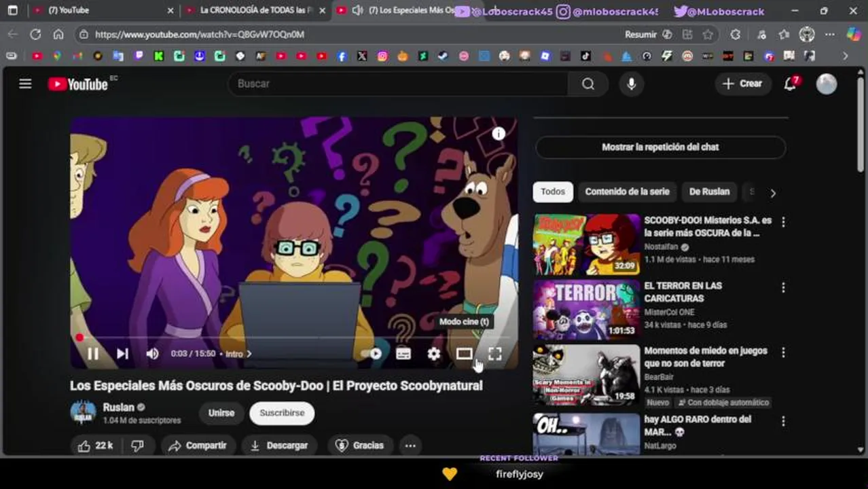Reload the page
The width and height of the screenshot is (868, 489).
coord(35,34)
